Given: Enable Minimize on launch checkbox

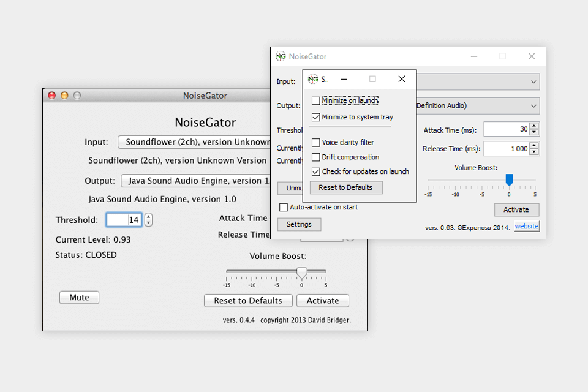Looking at the screenshot, I should click(x=316, y=100).
